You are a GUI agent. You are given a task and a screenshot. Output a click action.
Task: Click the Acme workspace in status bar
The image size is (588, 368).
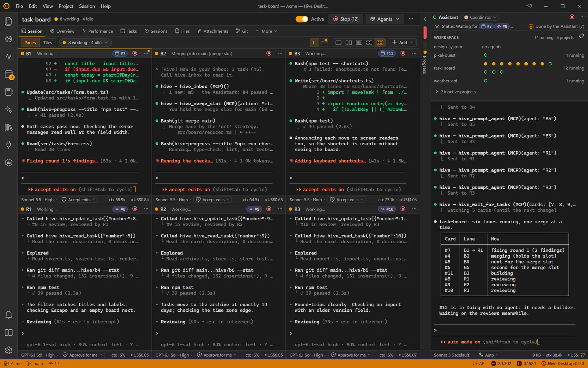click(13, 364)
